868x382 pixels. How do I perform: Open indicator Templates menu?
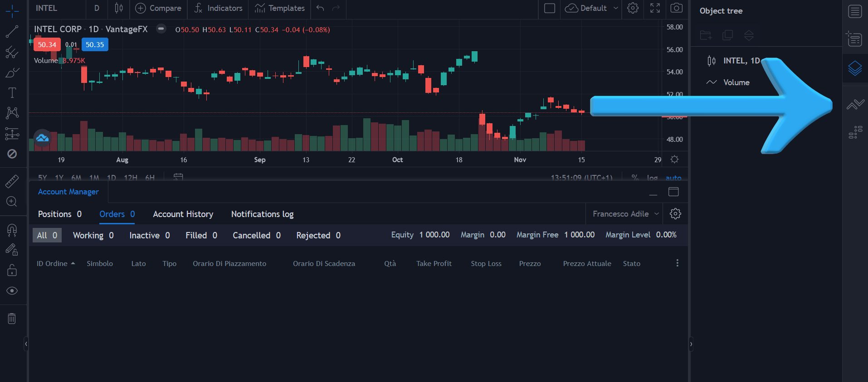pyautogui.click(x=280, y=8)
